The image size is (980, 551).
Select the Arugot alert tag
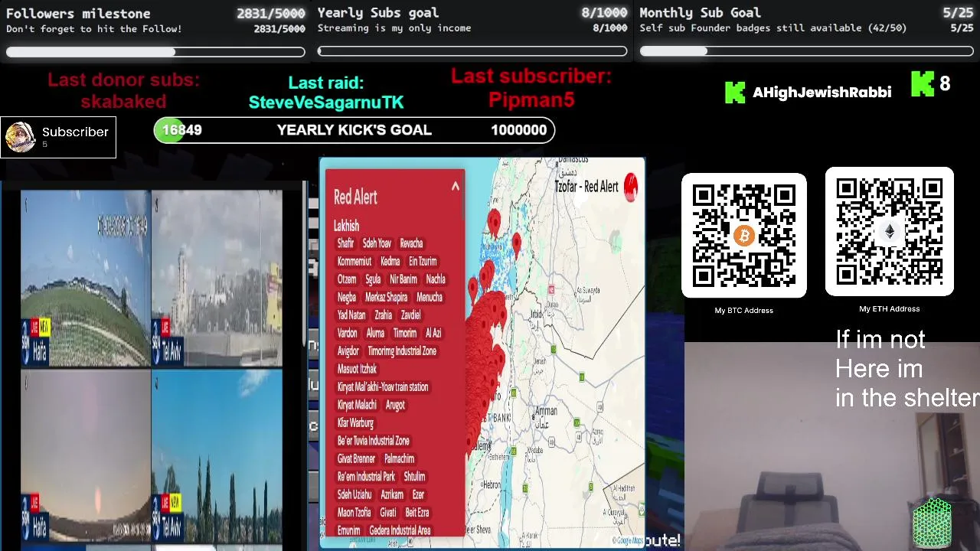pyautogui.click(x=395, y=405)
